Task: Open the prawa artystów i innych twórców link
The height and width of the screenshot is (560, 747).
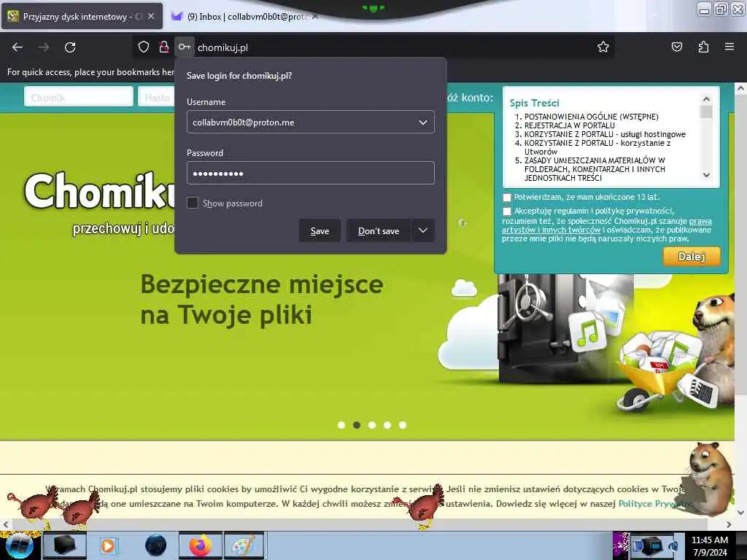Action: click(606, 225)
